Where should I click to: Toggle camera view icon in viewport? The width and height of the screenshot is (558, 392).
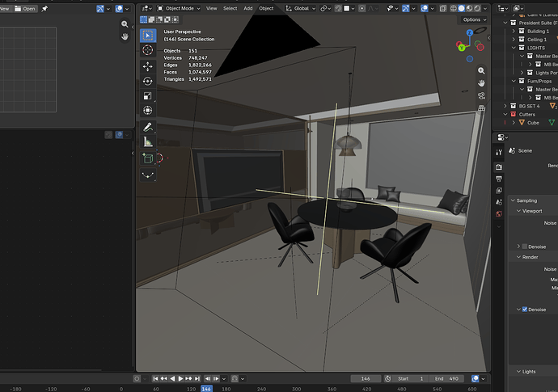(481, 95)
